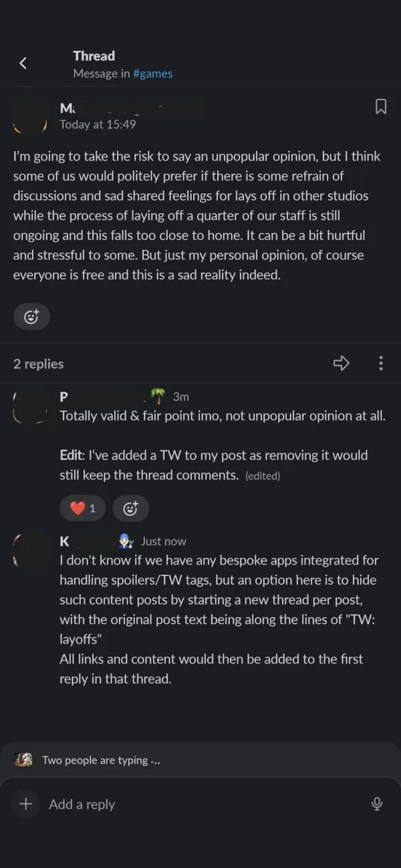
Task: Record a voice clip with the microphone
Action: tap(377, 804)
